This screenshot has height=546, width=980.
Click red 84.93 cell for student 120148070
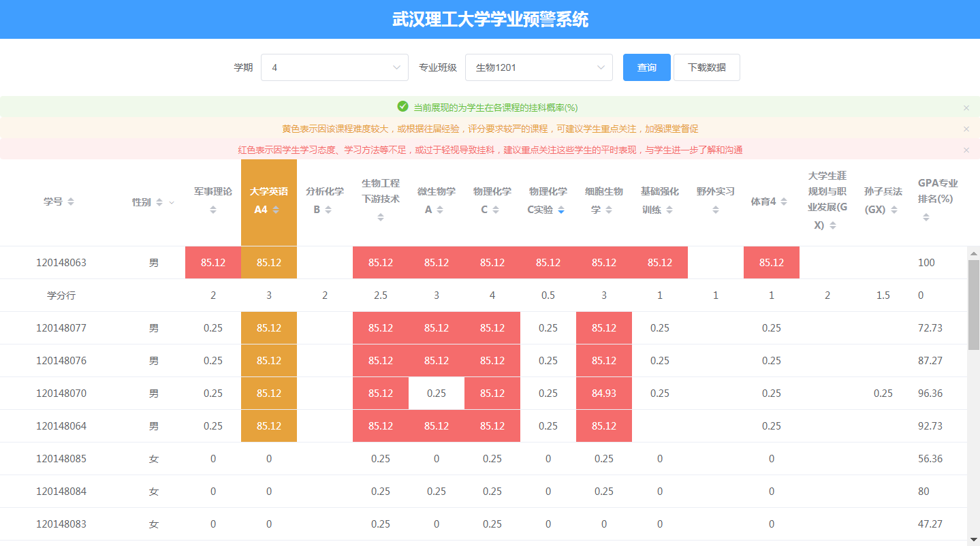pos(603,394)
